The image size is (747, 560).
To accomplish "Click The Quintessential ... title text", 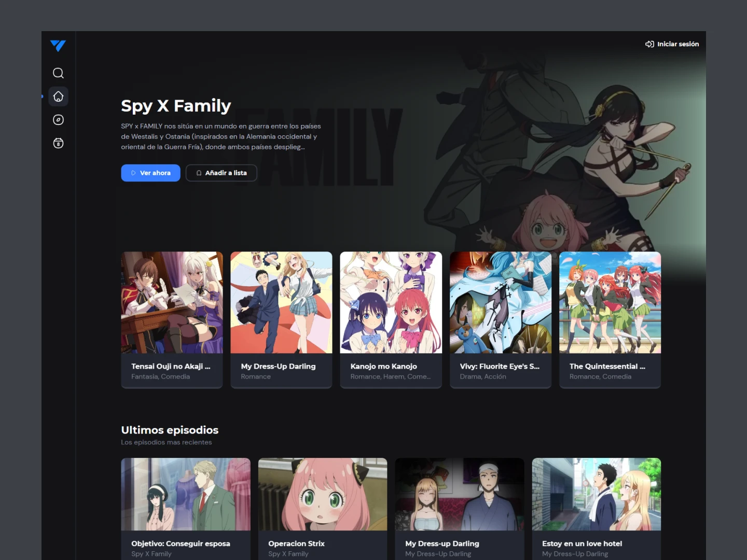I will tap(607, 366).
